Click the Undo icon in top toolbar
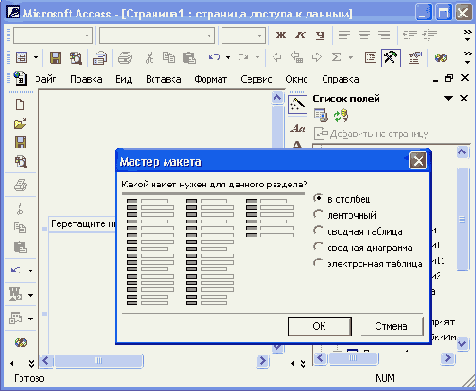This screenshot has width=476, height=391. pyautogui.click(x=214, y=58)
